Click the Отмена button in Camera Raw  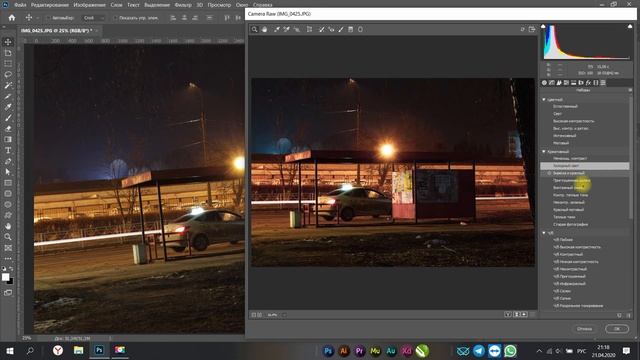point(584,329)
